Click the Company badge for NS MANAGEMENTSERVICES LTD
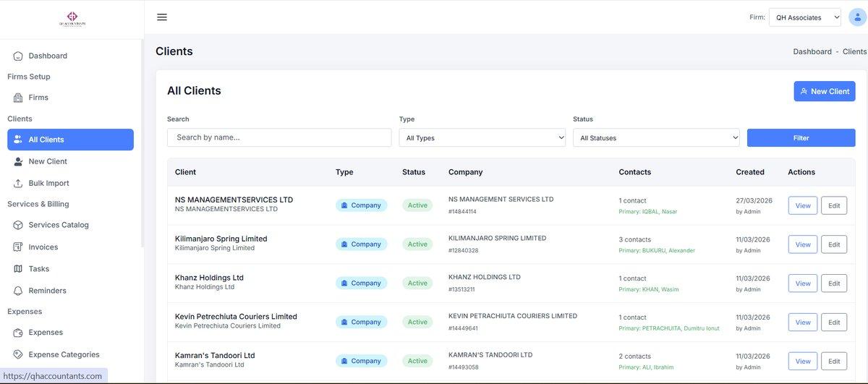This screenshot has width=868, height=384. tap(361, 205)
